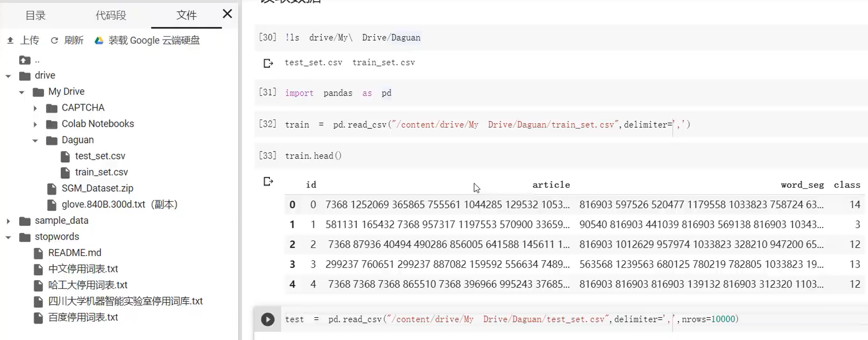Click the refresh (刷新) icon
The height and width of the screenshot is (340, 868).
[x=54, y=40]
